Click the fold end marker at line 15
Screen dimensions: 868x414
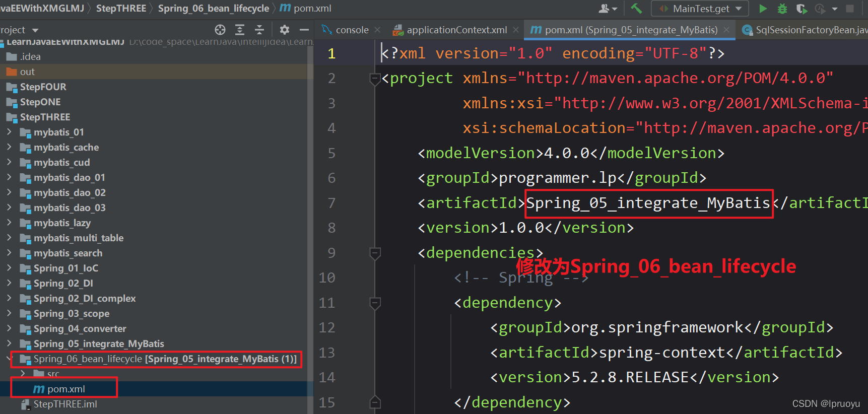click(x=375, y=402)
